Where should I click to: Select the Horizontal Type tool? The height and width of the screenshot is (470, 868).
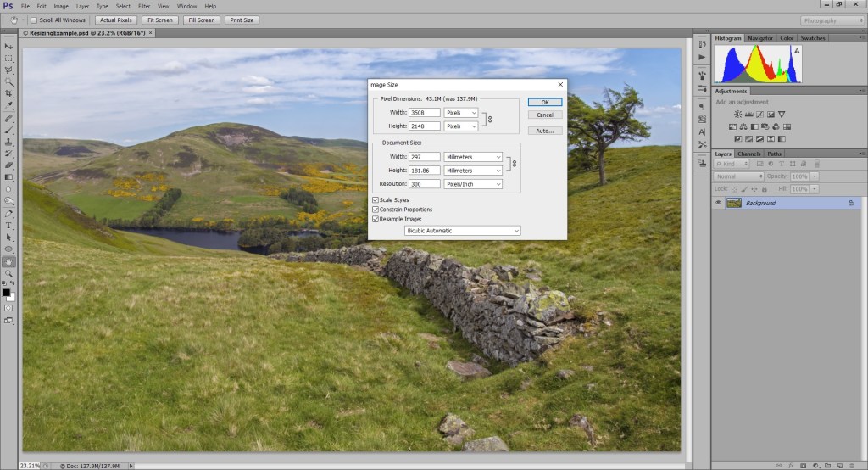(x=8, y=226)
